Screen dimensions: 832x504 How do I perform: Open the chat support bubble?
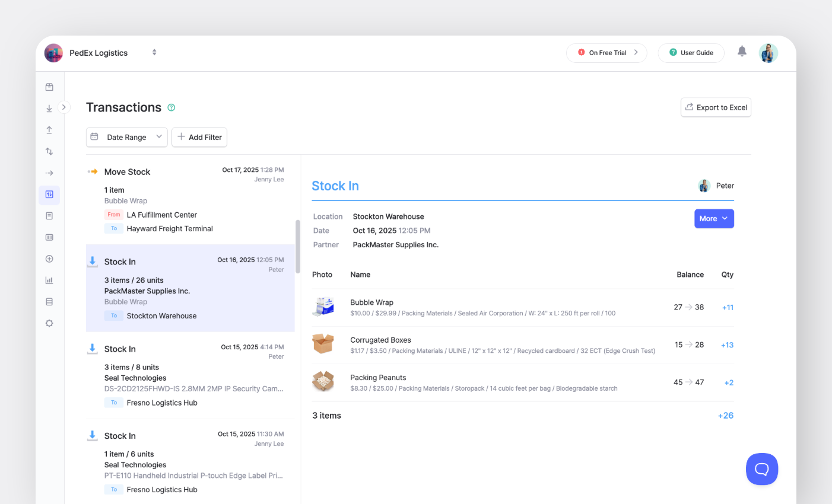[761, 469]
